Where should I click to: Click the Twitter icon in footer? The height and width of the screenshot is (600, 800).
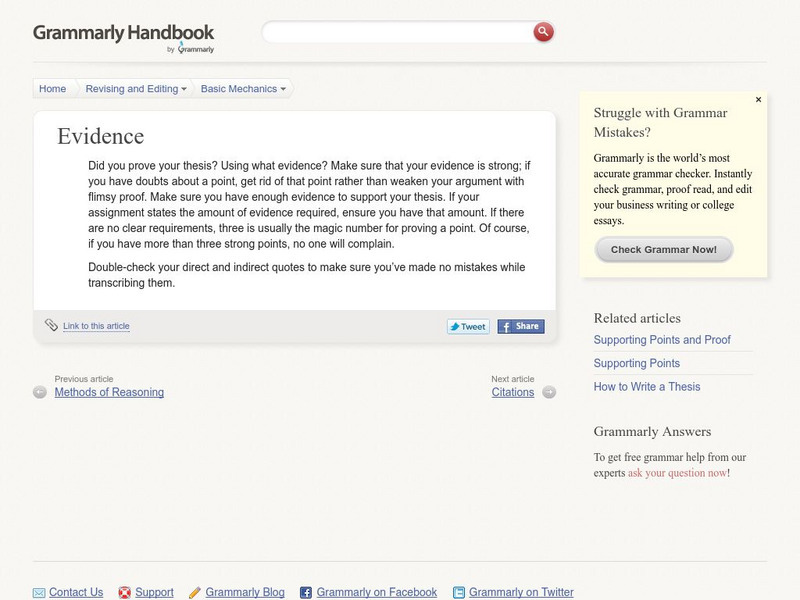coord(459,592)
